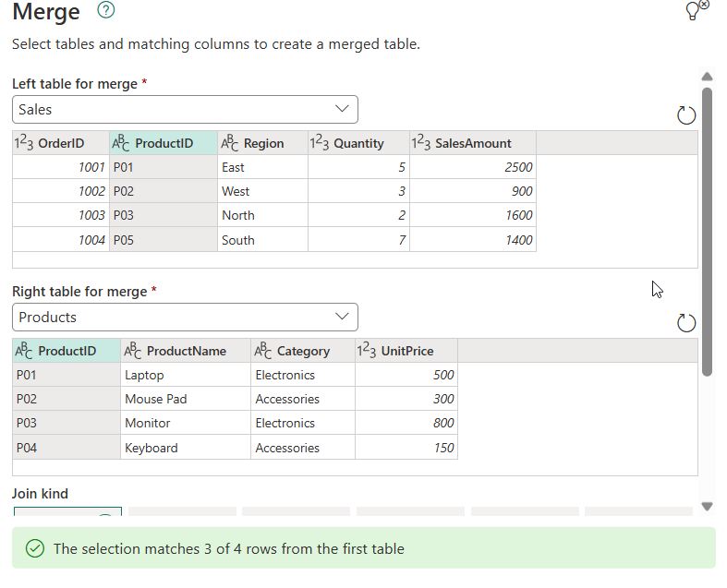Click the UnitPrice 500 cell
727x588 pixels.
click(x=406, y=375)
